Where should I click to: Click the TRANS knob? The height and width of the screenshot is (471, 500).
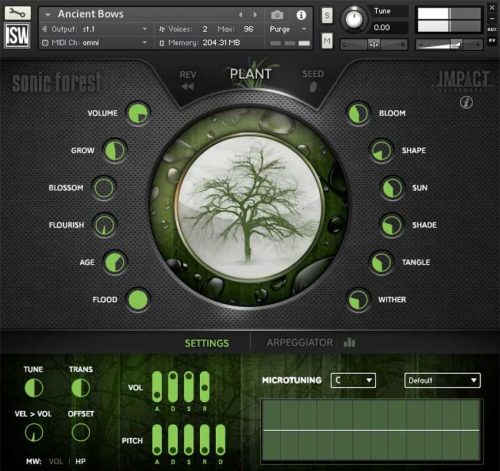click(x=81, y=388)
